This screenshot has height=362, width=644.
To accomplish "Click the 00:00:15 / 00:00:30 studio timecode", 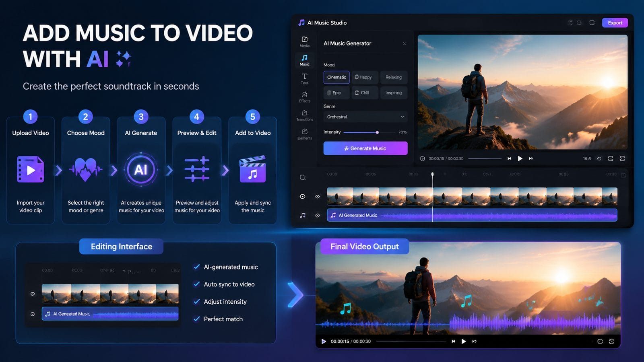I will 446,158.
